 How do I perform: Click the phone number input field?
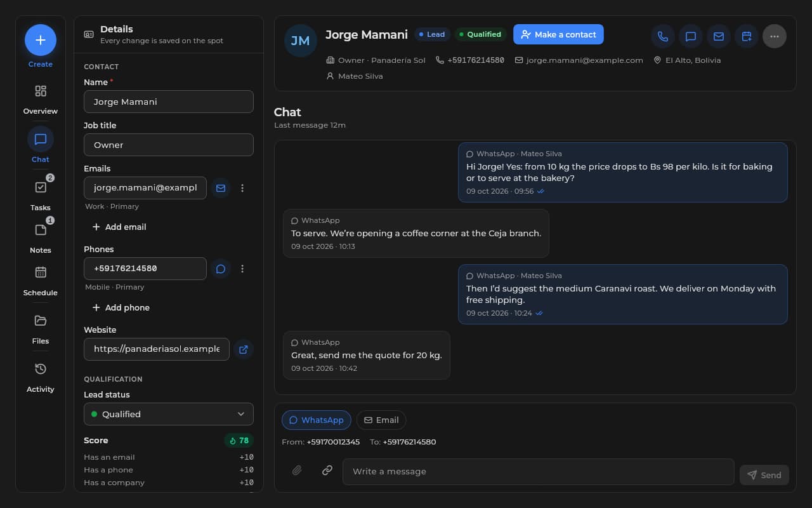(x=145, y=269)
